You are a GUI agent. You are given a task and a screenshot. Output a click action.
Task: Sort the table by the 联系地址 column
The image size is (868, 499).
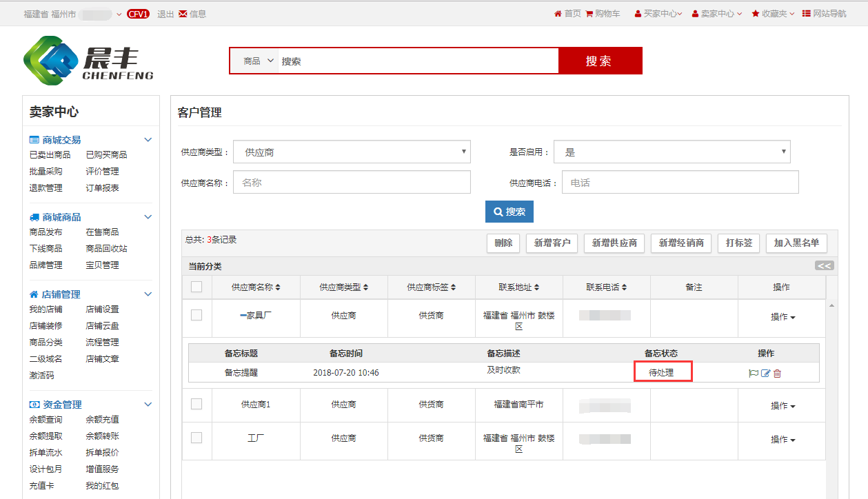[x=519, y=287]
